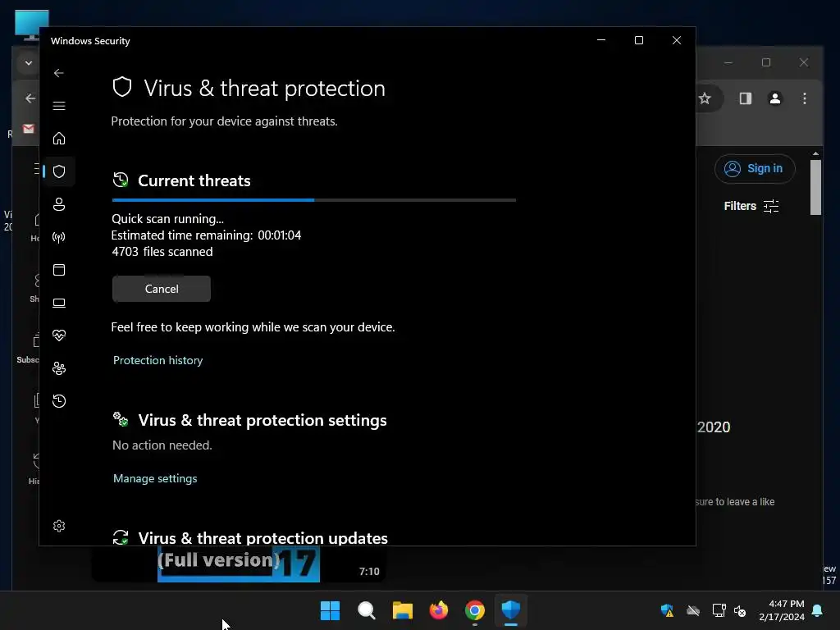Click the muted volume tray icon
This screenshot has height=630, width=840.
tap(740, 610)
